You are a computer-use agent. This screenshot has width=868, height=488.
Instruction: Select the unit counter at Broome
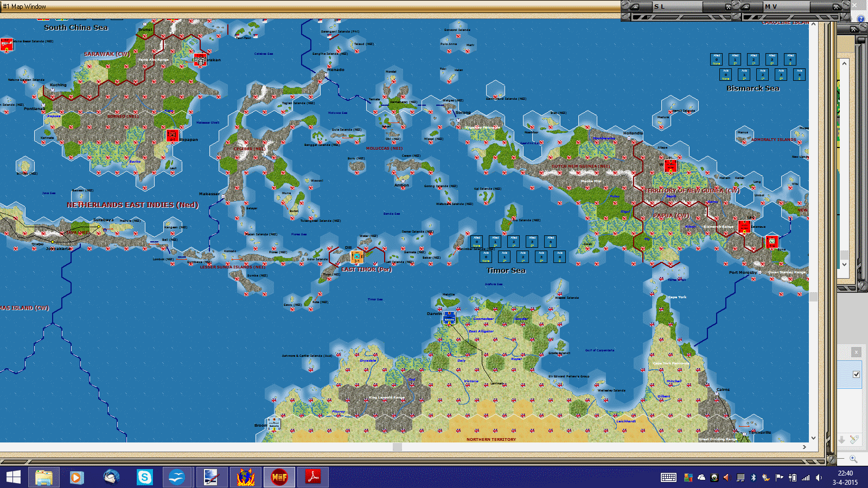tap(273, 423)
